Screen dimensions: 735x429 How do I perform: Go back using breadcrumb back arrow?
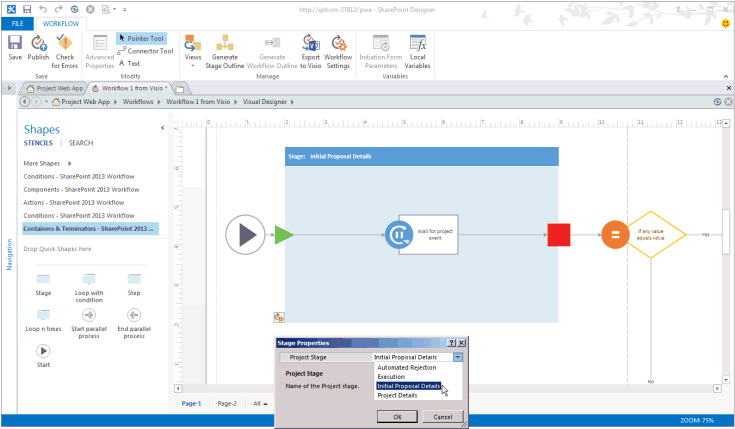click(x=25, y=102)
